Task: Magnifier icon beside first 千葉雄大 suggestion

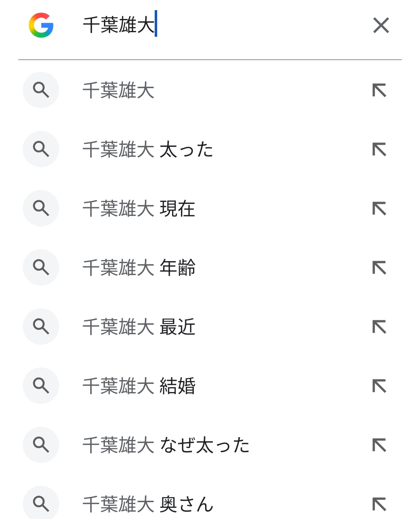Action: [x=41, y=90]
